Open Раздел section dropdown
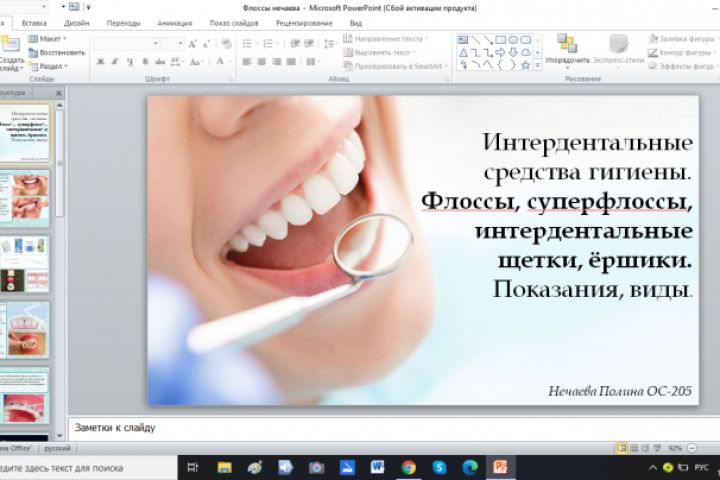The image size is (720, 480). pyautogui.click(x=48, y=67)
